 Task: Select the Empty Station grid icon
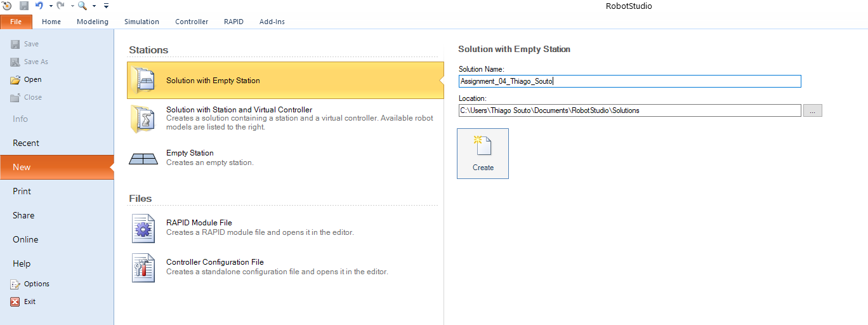tap(143, 158)
